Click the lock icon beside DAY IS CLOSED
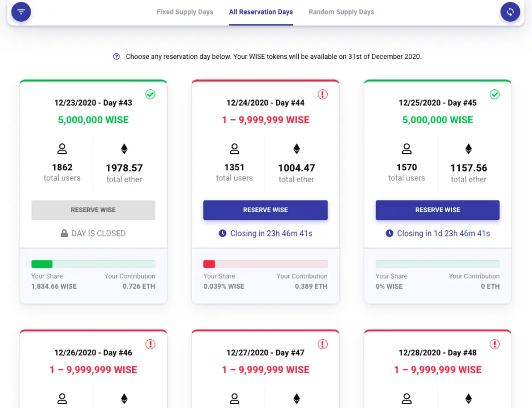 tap(64, 233)
